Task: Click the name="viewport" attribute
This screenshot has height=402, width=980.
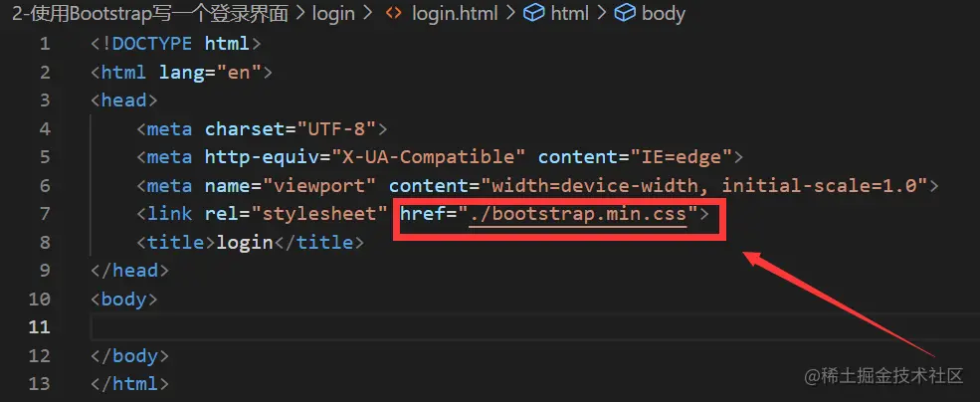Action: [x=291, y=186]
